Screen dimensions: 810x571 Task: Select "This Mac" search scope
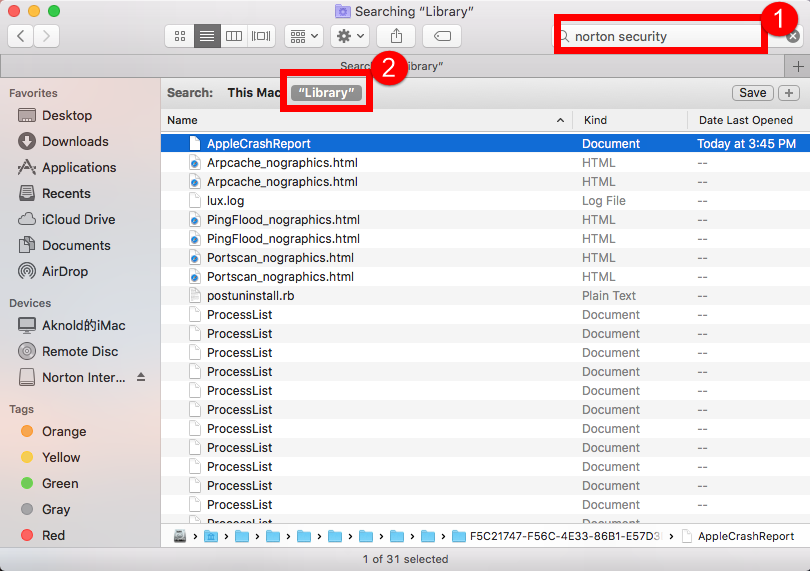254,92
